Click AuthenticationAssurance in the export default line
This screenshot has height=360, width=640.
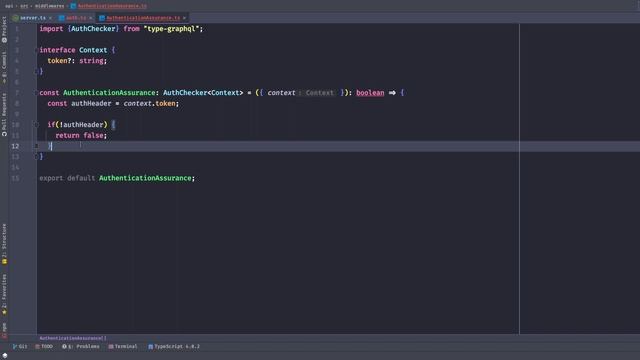145,178
